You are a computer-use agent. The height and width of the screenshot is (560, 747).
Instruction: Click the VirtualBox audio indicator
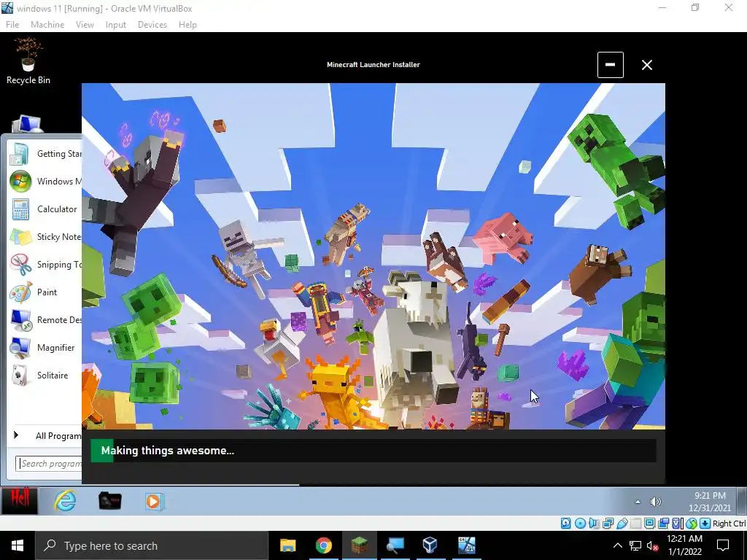point(594,524)
